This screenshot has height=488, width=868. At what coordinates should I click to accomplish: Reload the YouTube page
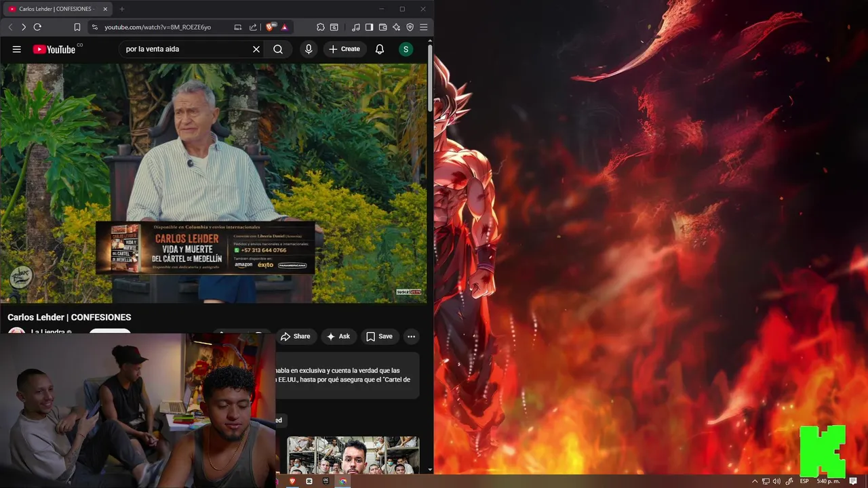tap(37, 27)
